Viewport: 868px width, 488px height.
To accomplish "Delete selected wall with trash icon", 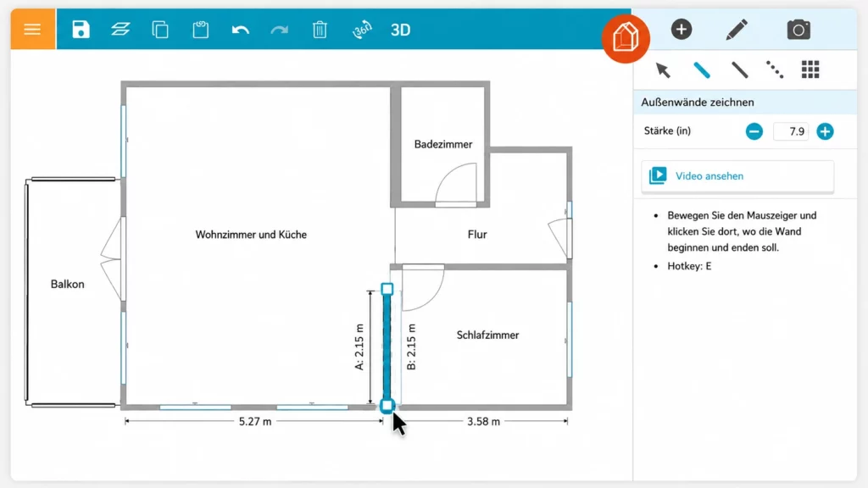I will coord(320,30).
